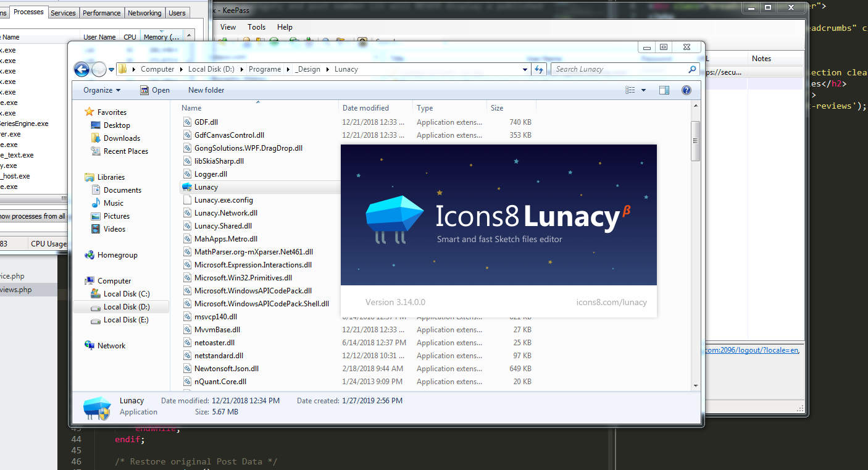Image resolution: width=868 pixels, height=470 pixels.
Task: Refresh the Lunacy folder view
Action: click(x=540, y=69)
